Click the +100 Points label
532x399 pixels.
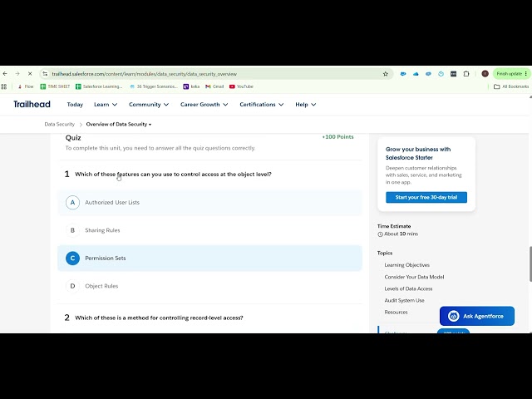click(337, 136)
